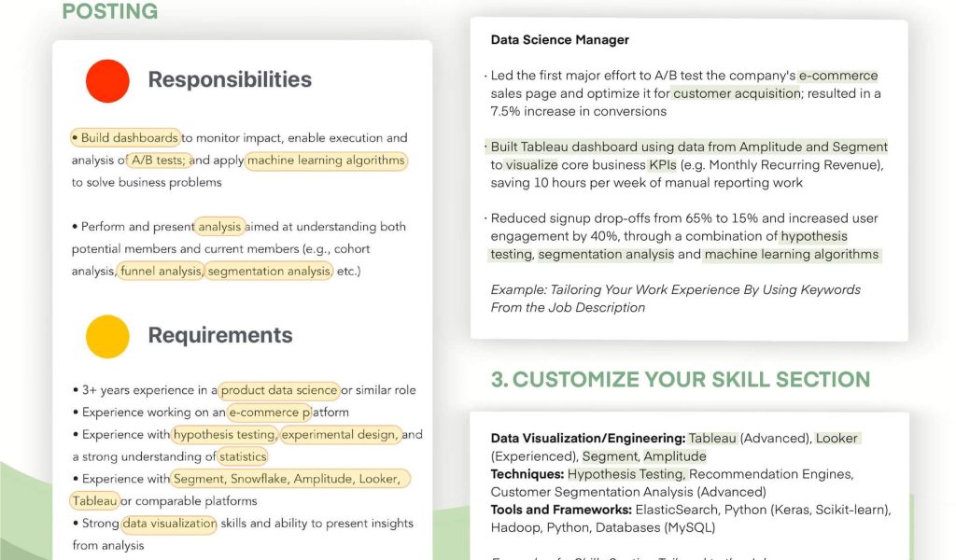Click "Looker" in the Data Visualization/Engineering skills line
This screenshot has height=560, width=956.
[x=836, y=438]
